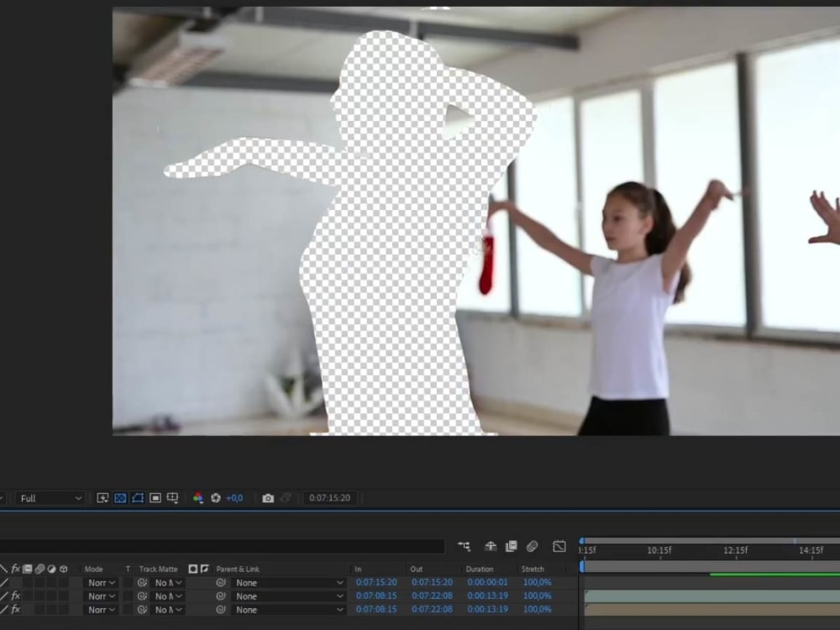The height and width of the screenshot is (630, 840).
Task: Click the Parent & Link column header
Action: 238,569
